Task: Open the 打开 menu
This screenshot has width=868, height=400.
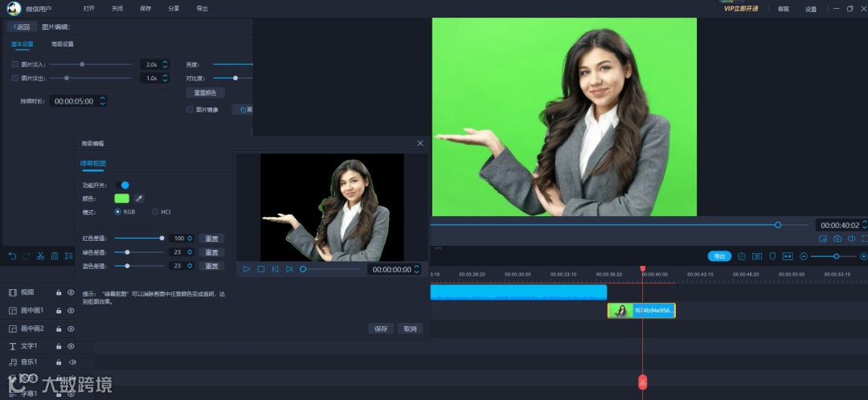Action: [x=88, y=9]
